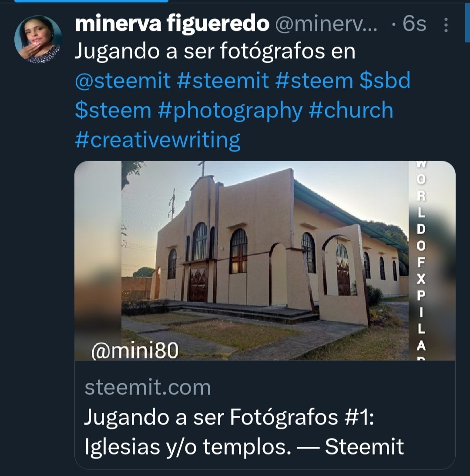This screenshot has height=476, width=470.
Task: Click the 6s tweet timestamp
Action: [414, 24]
